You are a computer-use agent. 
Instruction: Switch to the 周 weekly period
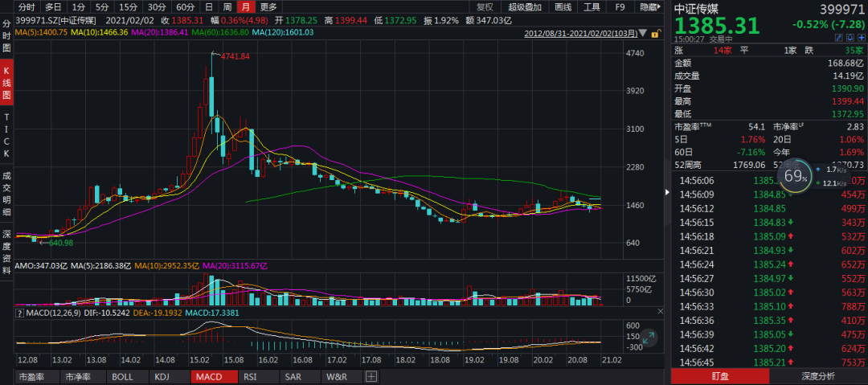coord(227,6)
